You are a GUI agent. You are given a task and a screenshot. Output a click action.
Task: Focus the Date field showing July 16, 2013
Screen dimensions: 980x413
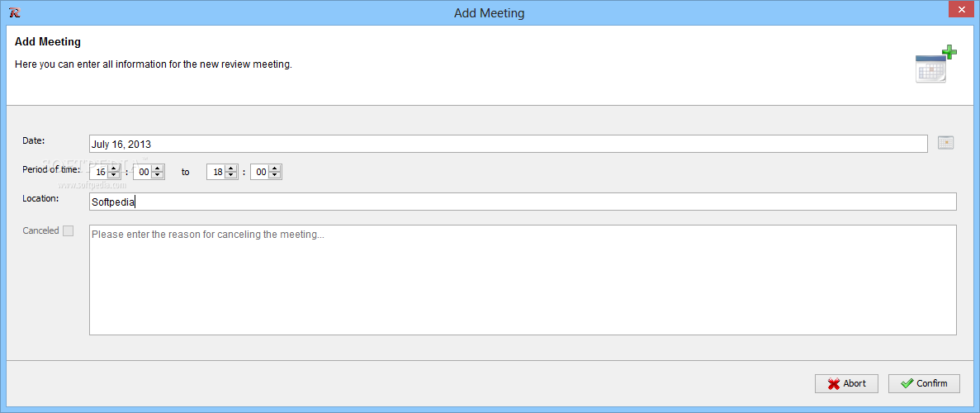508,143
